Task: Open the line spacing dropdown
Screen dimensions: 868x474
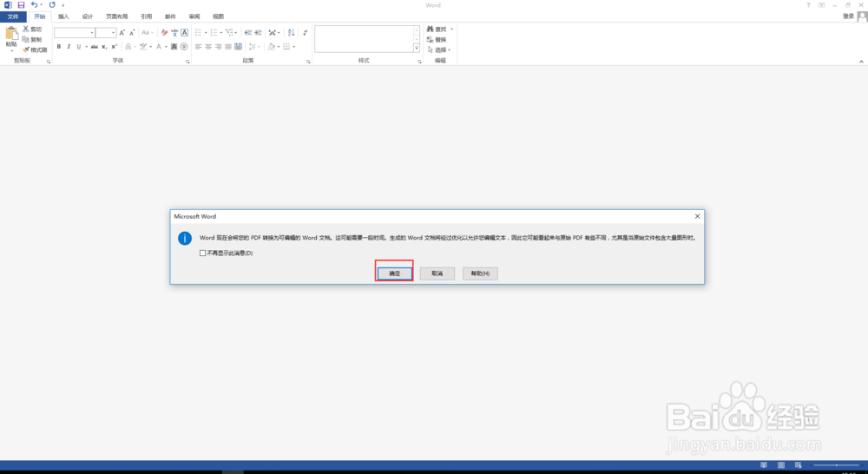Action: (x=253, y=47)
